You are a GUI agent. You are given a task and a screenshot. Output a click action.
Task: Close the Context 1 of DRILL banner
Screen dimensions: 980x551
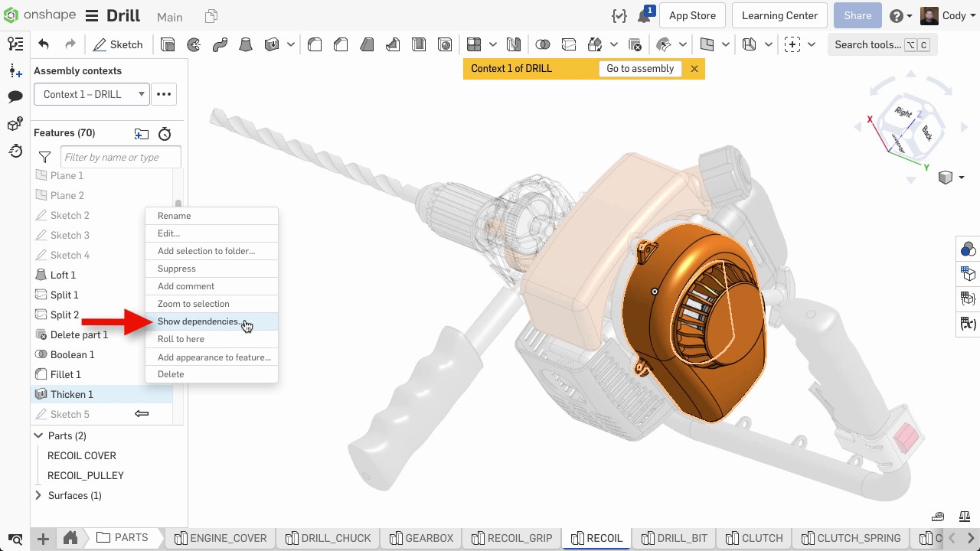point(694,68)
